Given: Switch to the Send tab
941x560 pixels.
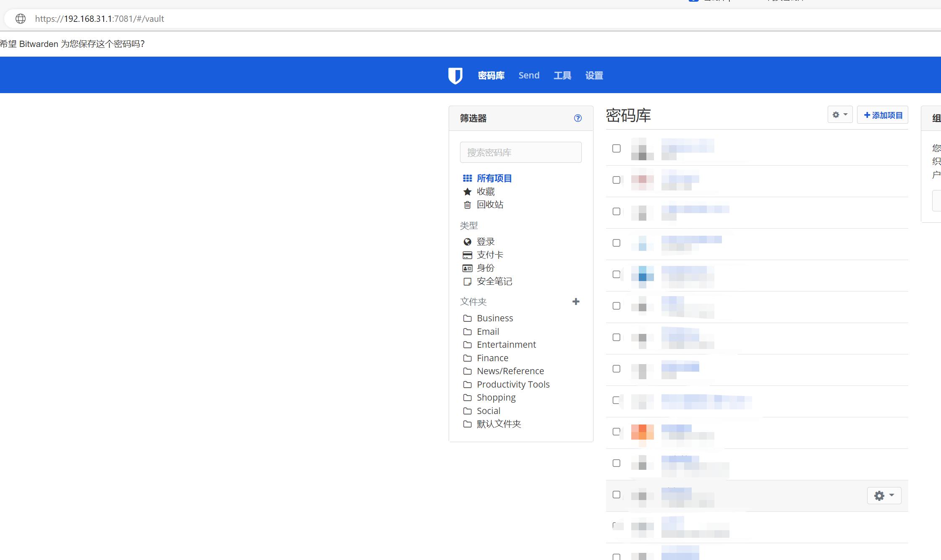Looking at the screenshot, I should coord(529,75).
